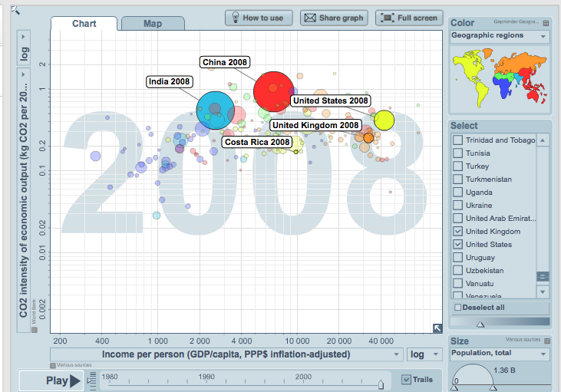Expand the Population, total size dropdown
Image resolution: width=561 pixels, height=392 pixels.
tap(500, 354)
